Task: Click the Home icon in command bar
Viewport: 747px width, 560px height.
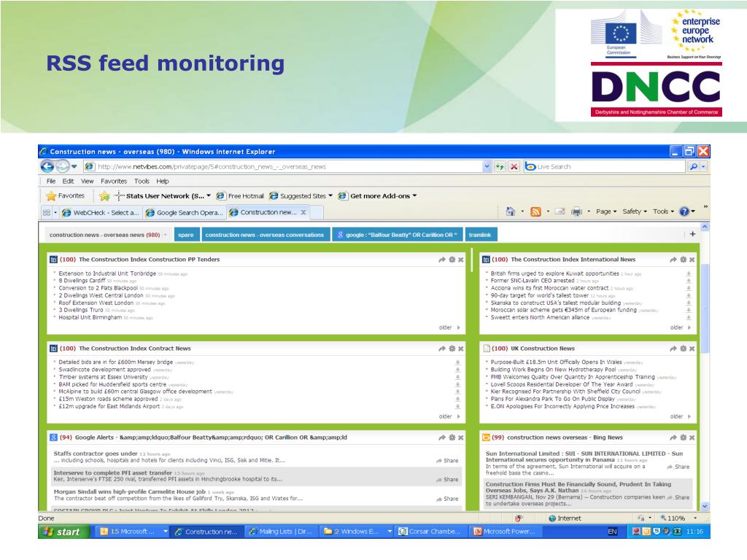Action: [x=510, y=211]
